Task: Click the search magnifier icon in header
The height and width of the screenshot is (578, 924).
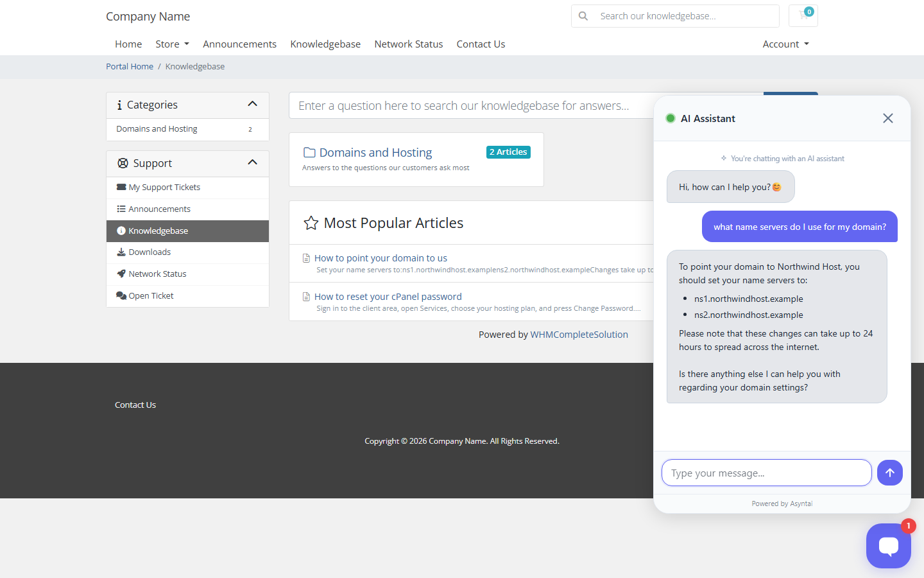Action: (x=583, y=16)
